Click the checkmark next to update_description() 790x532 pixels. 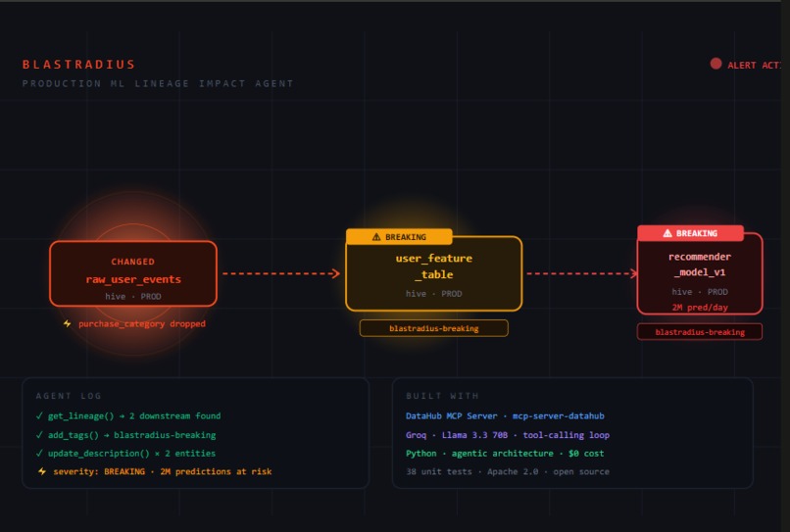(39, 454)
